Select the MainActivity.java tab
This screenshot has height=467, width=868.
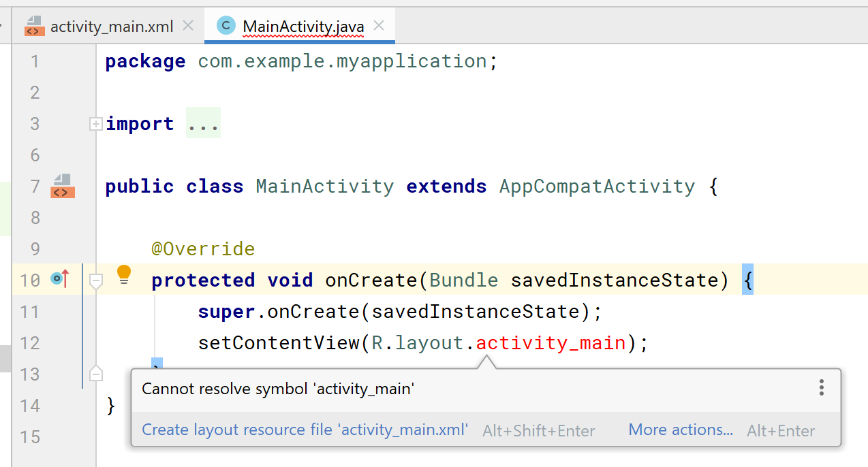coord(303,27)
